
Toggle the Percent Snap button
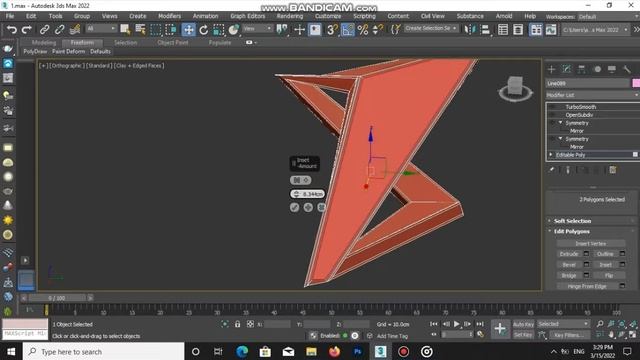pos(362,29)
